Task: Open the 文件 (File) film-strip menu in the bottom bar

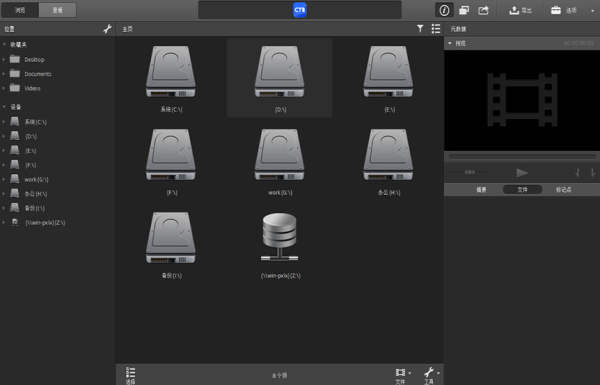Action: [403, 375]
